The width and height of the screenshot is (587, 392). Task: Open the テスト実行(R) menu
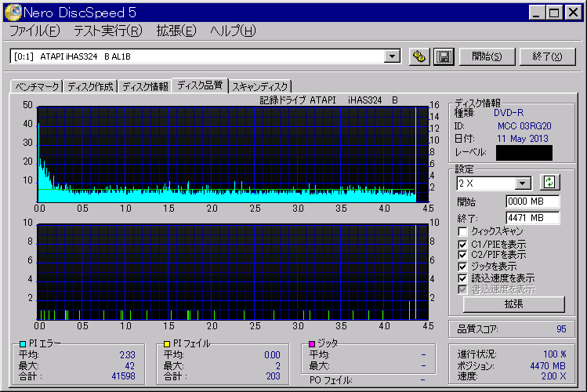(x=108, y=31)
